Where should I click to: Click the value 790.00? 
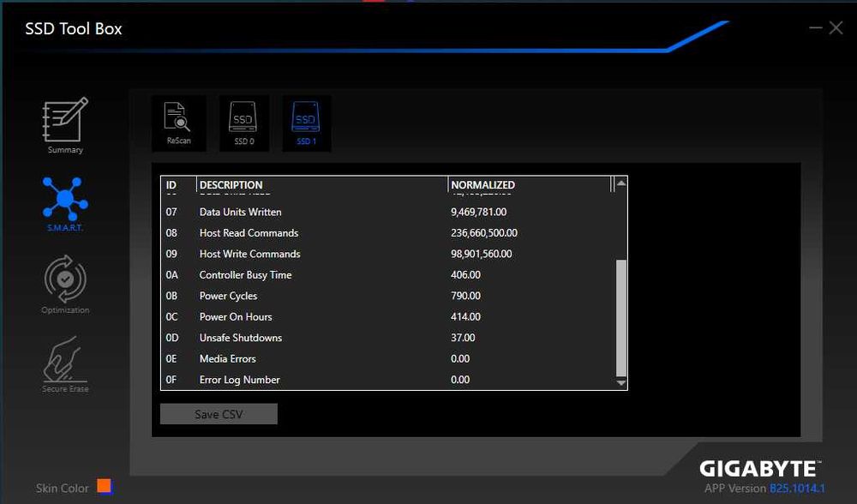tap(465, 296)
